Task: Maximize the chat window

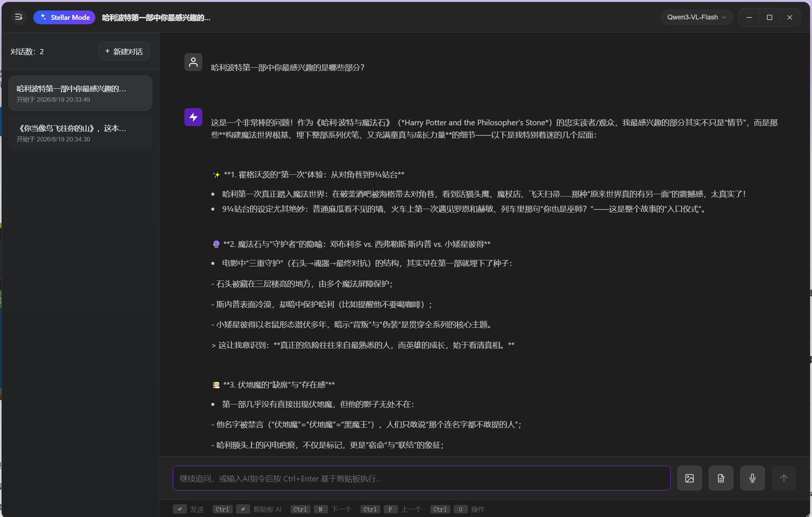Action: pyautogui.click(x=769, y=17)
